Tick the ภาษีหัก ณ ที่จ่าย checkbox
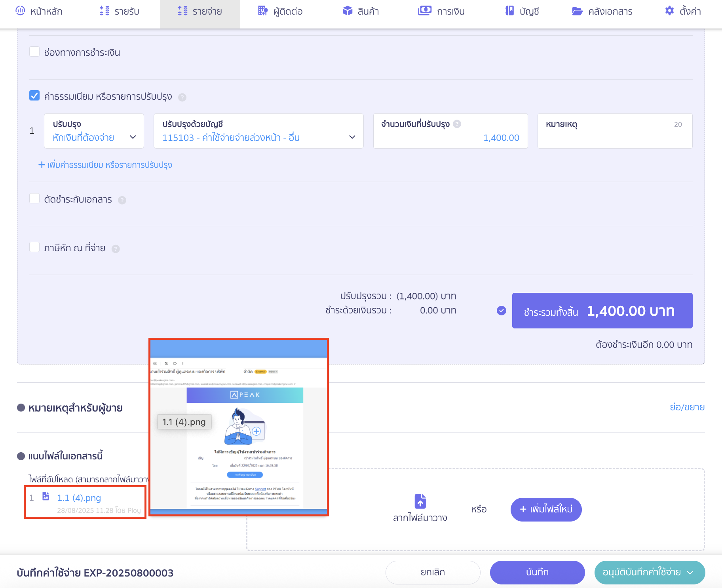 coord(34,247)
